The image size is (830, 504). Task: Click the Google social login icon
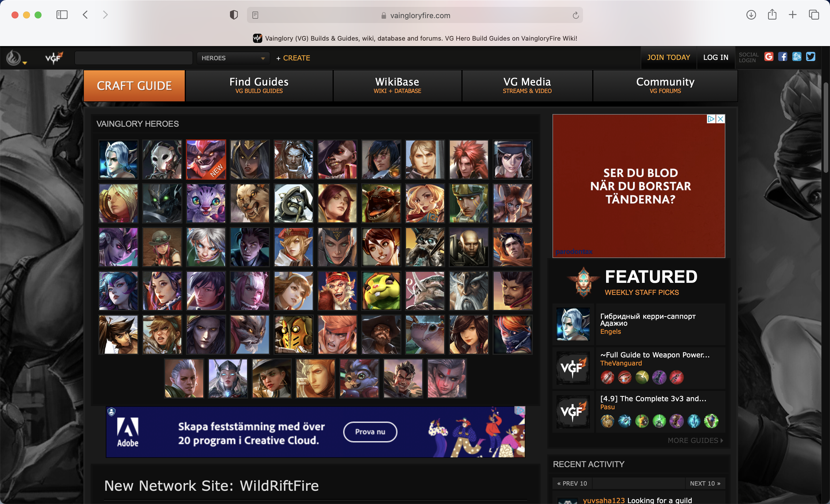click(769, 57)
